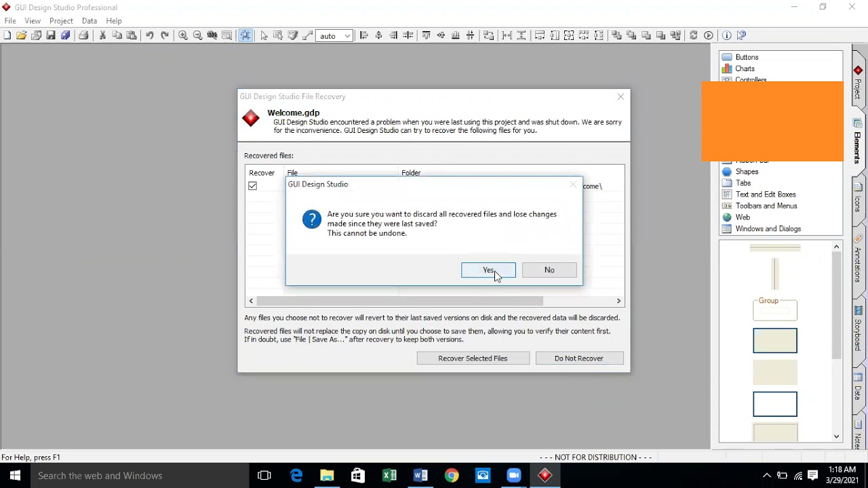Click the Folder column header
Screen dimensions: 868x488
(411, 173)
